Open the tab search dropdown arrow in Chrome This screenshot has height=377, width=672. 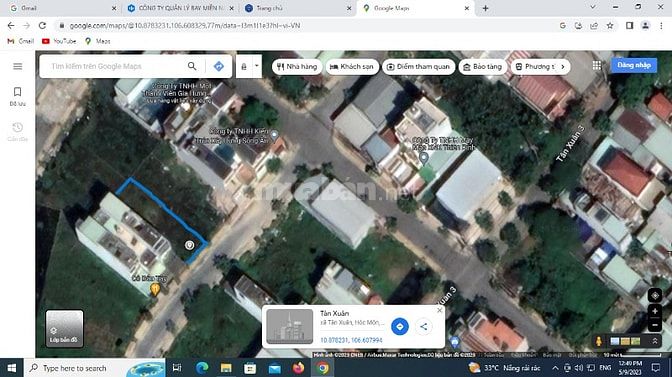coord(593,7)
